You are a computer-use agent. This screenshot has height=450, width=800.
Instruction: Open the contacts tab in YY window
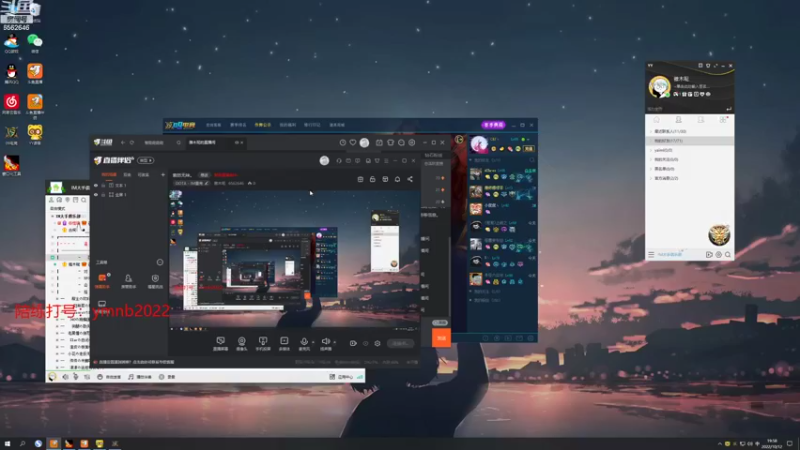click(x=679, y=119)
